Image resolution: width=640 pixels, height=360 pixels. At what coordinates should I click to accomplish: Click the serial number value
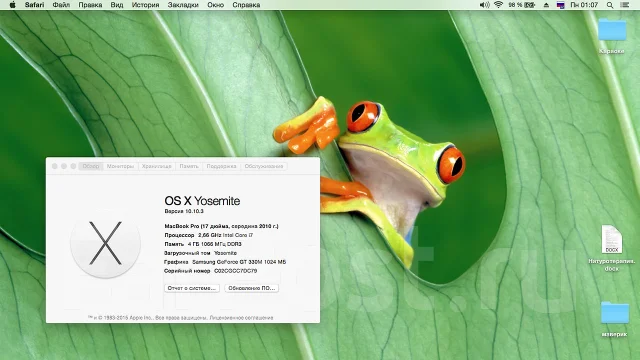click(236, 271)
